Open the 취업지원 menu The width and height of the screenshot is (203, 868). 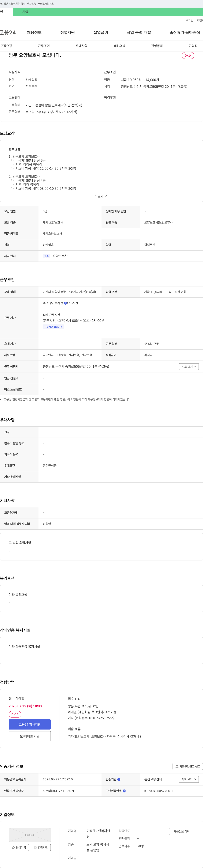(x=67, y=32)
